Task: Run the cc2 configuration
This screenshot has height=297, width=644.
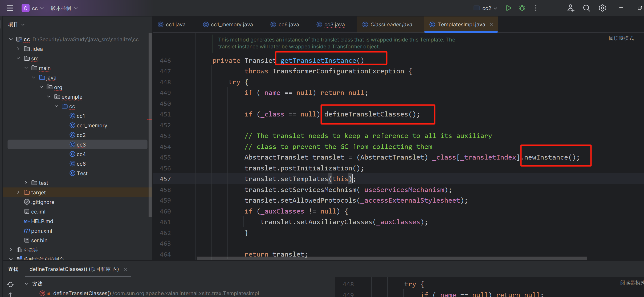Action: [508, 8]
